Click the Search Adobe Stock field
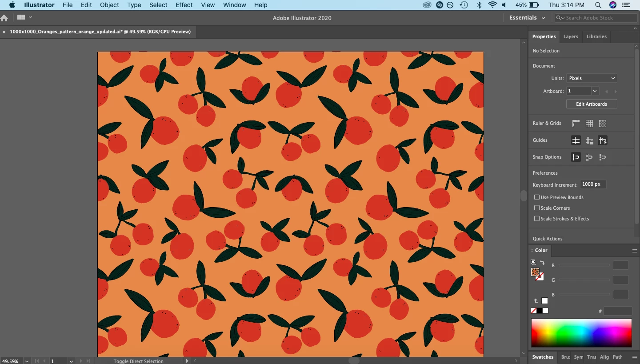This screenshot has height=364, width=640. click(596, 18)
